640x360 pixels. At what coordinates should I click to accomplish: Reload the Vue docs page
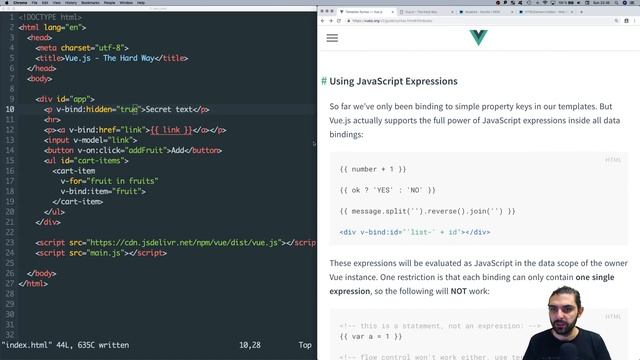pos(339,21)
